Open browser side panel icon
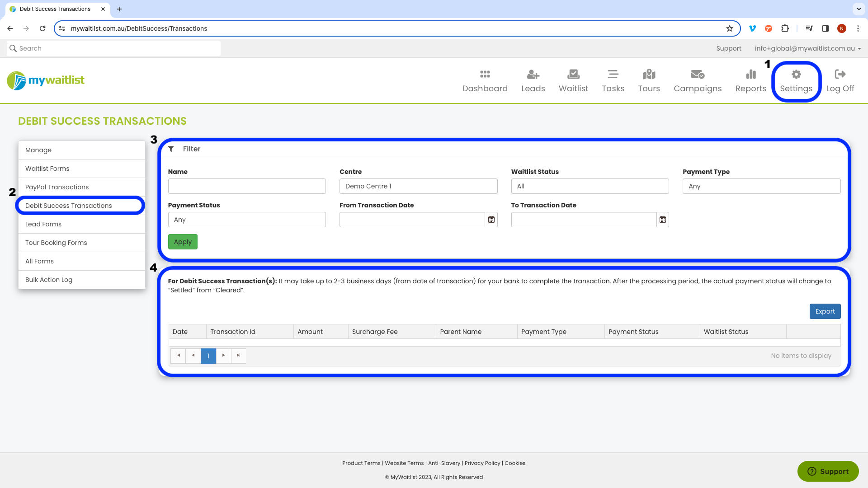The height and width of the screenshot is (488, 868). coord(825,28)
